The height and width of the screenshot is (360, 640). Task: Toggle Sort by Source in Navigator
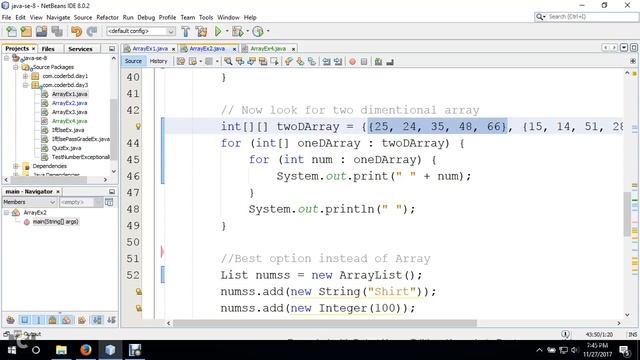pos(111,320)
